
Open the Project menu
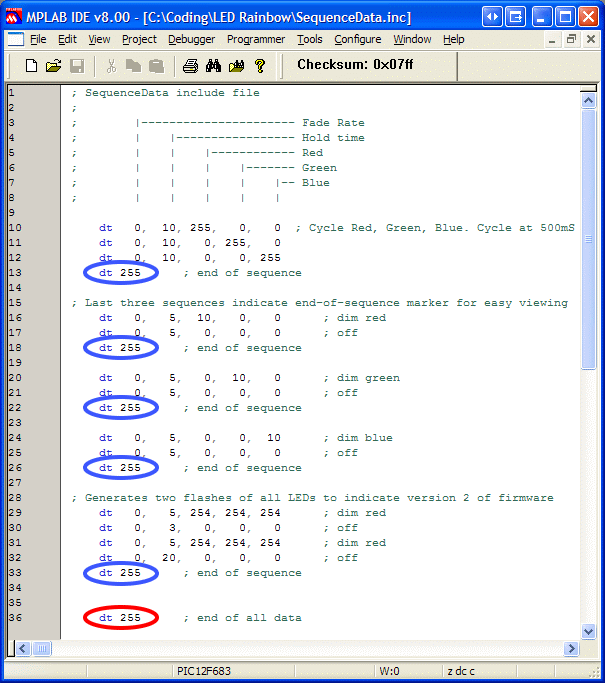[139, 39]
